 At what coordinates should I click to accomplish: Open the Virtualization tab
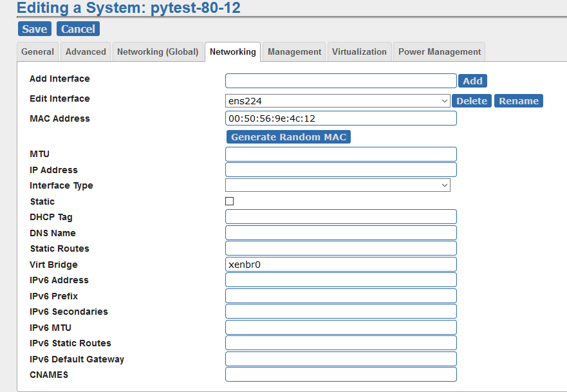click(x=359, y=52)
